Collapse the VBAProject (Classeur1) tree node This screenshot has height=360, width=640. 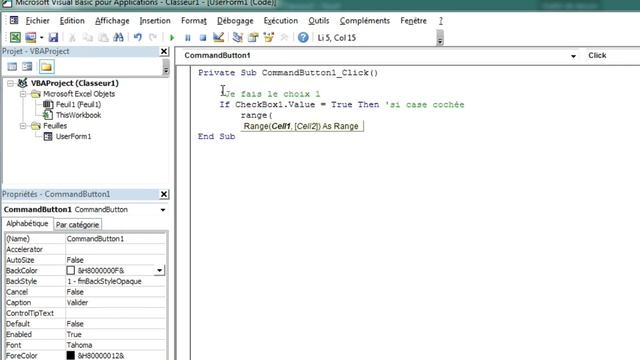tap(10, 83)
